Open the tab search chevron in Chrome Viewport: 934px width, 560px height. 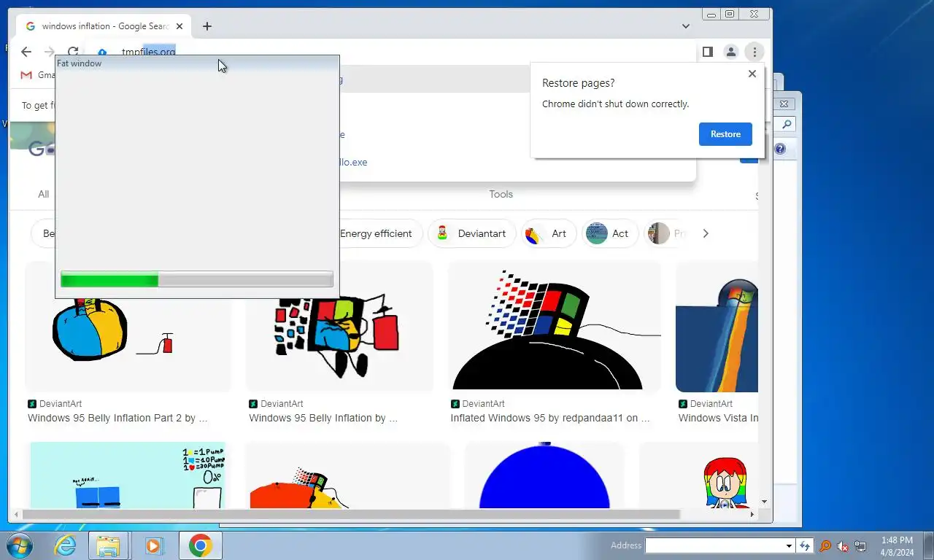686,26
